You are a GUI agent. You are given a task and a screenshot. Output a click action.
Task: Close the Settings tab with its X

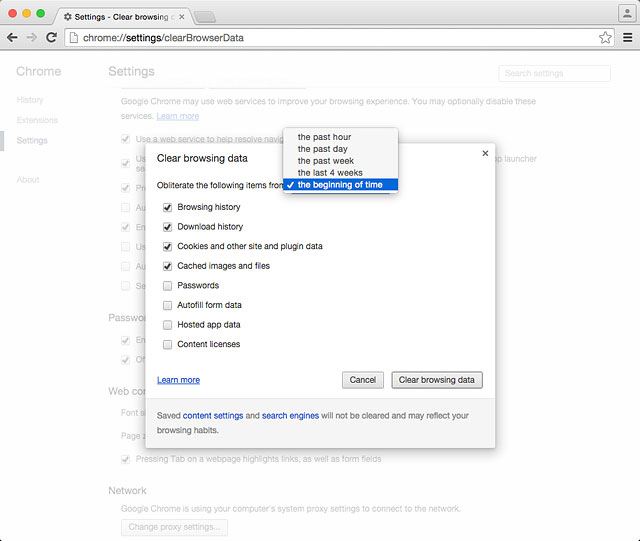(x=182, y=17)
